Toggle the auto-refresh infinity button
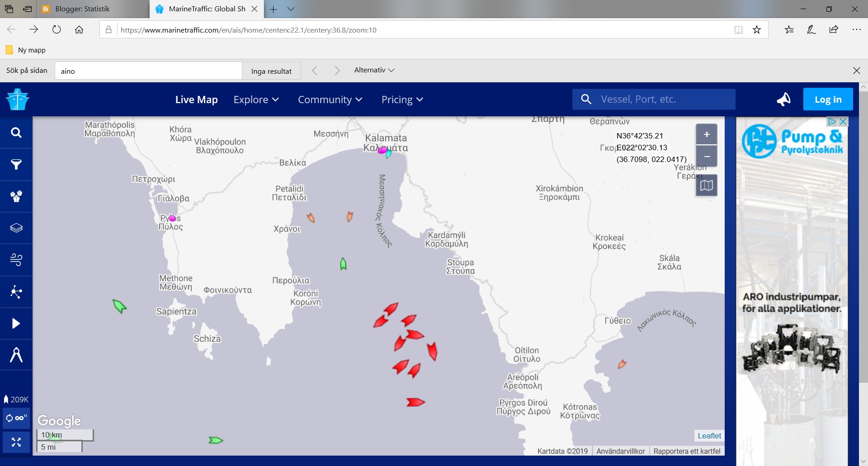 point(16,418)
